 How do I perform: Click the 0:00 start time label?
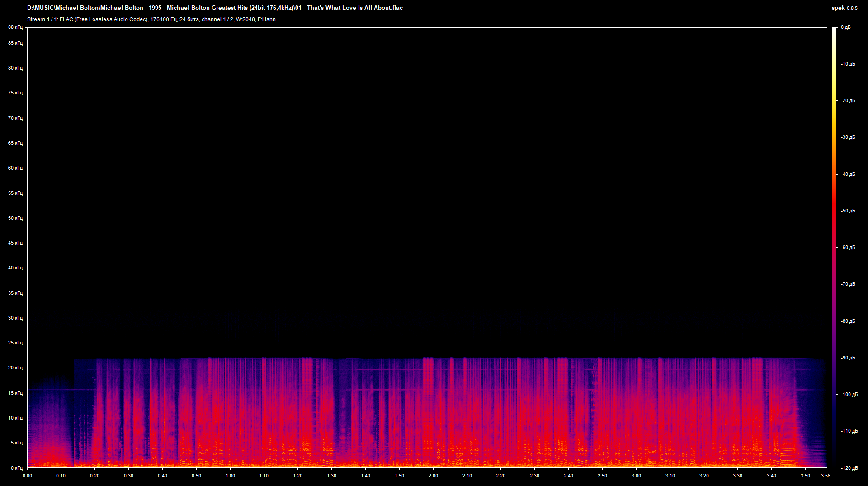tap(27, 476)
